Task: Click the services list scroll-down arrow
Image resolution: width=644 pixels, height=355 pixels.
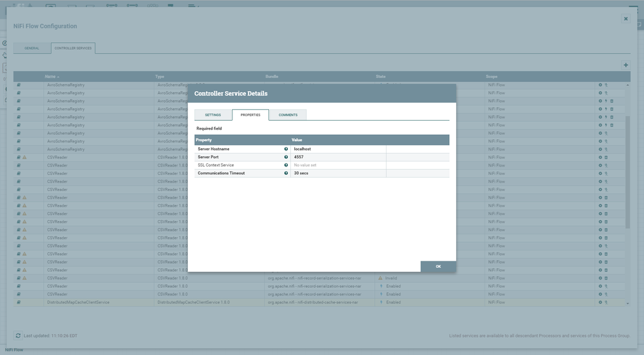Action: [628, 303]
